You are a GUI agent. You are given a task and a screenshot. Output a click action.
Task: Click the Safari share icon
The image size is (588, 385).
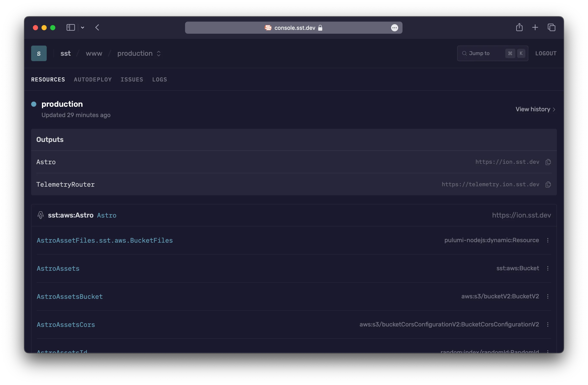pyautogui.click(x=519, y=27)
